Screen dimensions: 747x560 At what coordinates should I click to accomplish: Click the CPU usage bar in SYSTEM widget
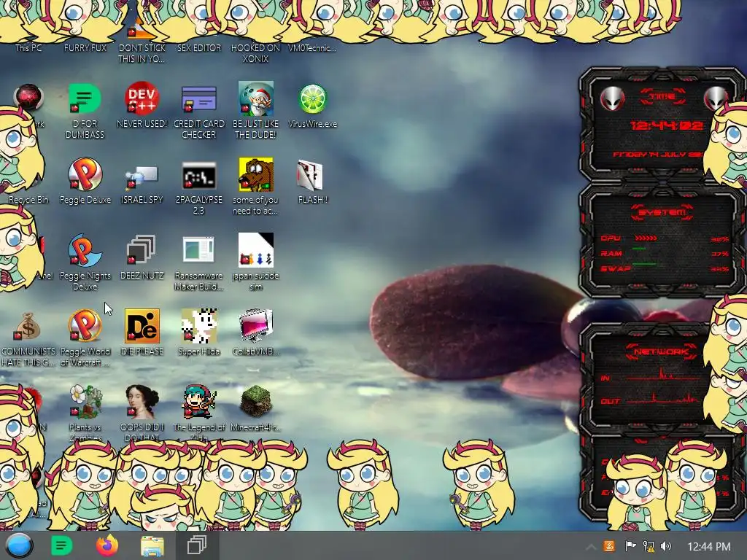pyautogui.click(x=646, y=238)
